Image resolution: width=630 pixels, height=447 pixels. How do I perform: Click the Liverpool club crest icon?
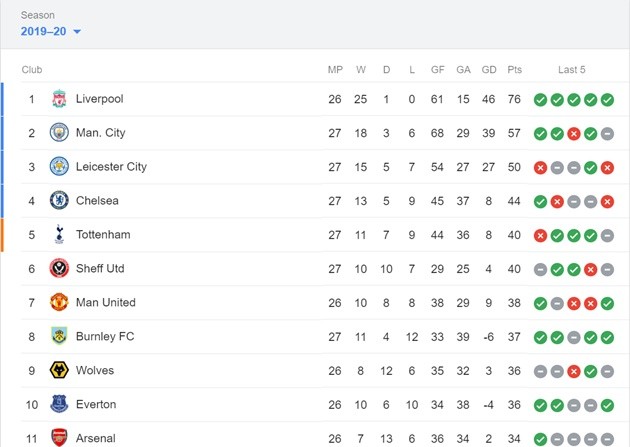[x=60, y=99]
